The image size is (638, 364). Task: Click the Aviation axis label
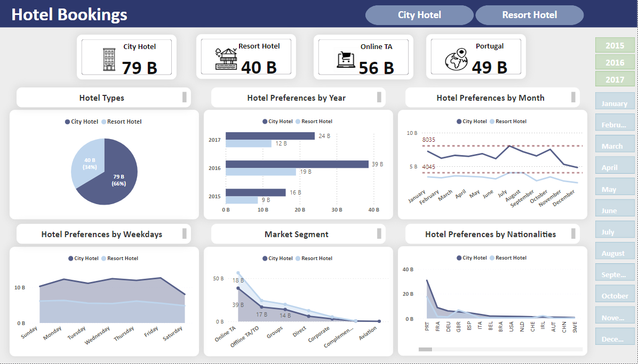(x=368, y=334)
